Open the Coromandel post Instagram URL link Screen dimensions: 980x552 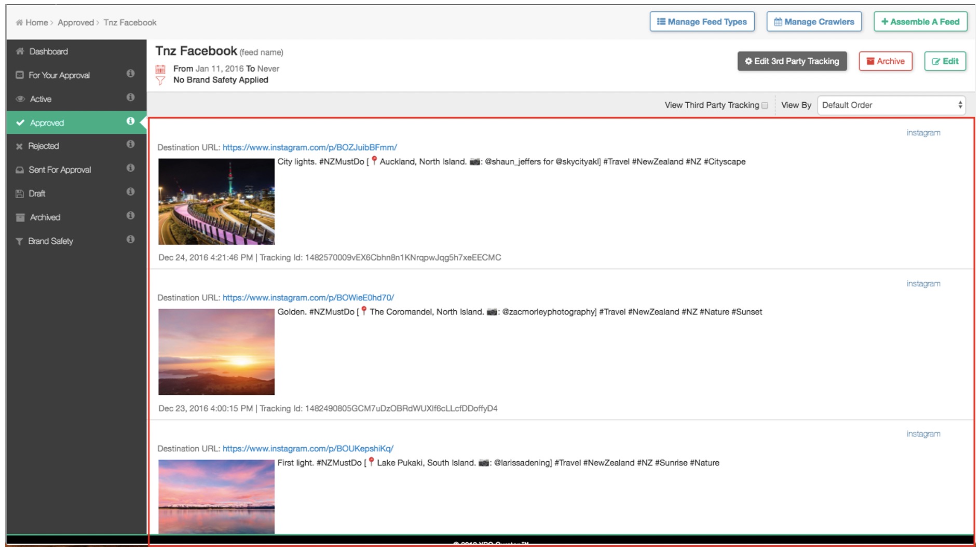point(308,298)
